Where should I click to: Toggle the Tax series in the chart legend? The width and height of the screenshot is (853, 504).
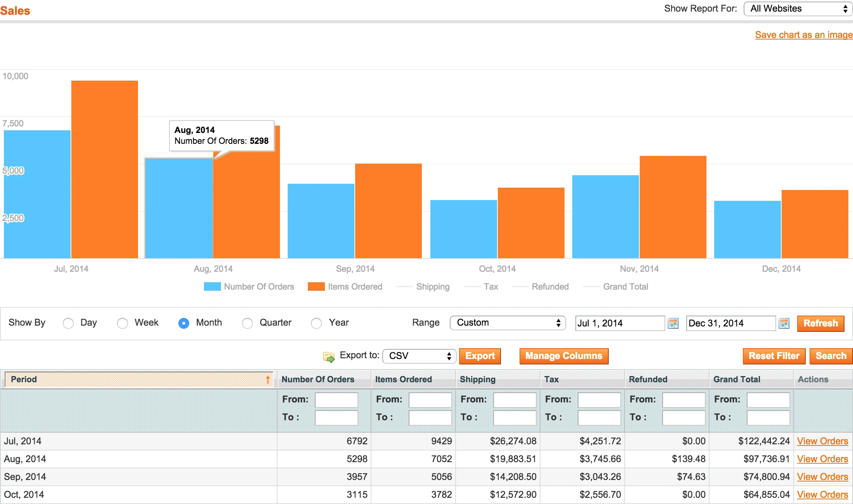tap(491, 287)
